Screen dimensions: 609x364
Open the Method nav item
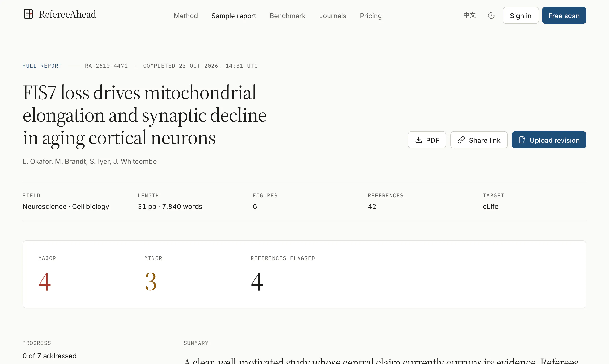click(186, 16)
